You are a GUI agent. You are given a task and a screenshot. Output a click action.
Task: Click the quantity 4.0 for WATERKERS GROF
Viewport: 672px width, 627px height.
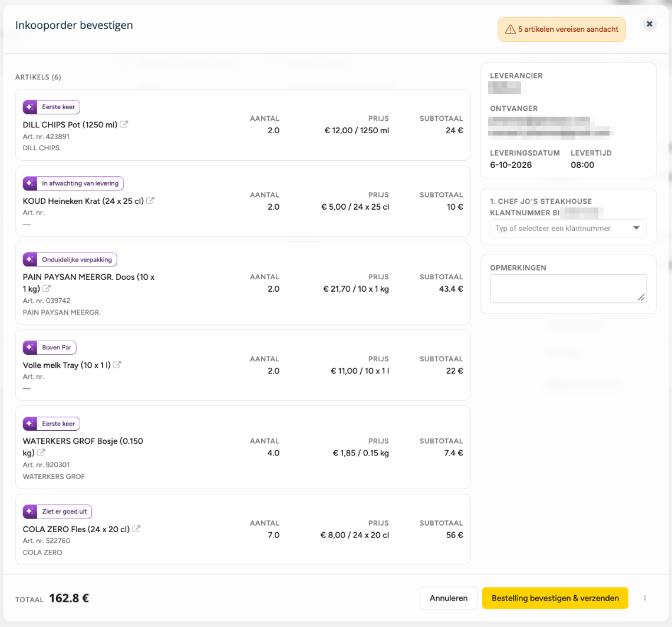pyautogui.click(x=274, y=453)
